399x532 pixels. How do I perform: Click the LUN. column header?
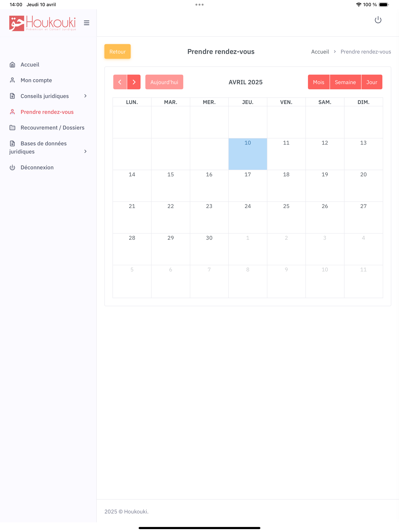[132, 102]
